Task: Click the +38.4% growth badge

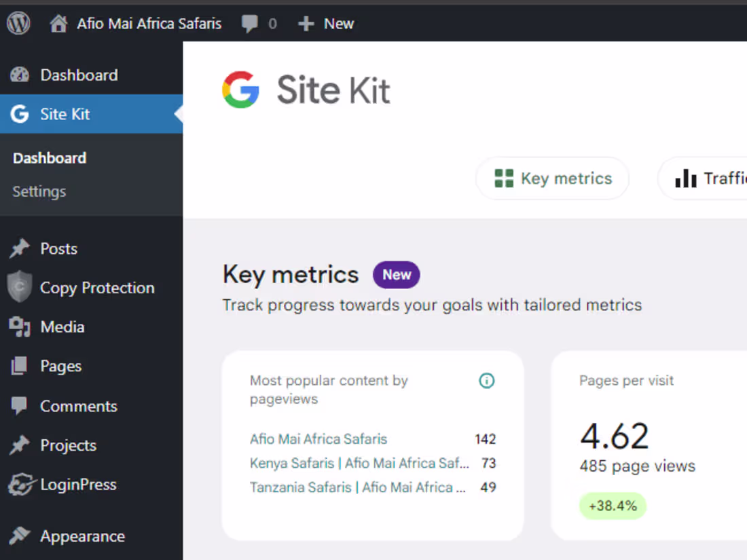Action: 613,506
